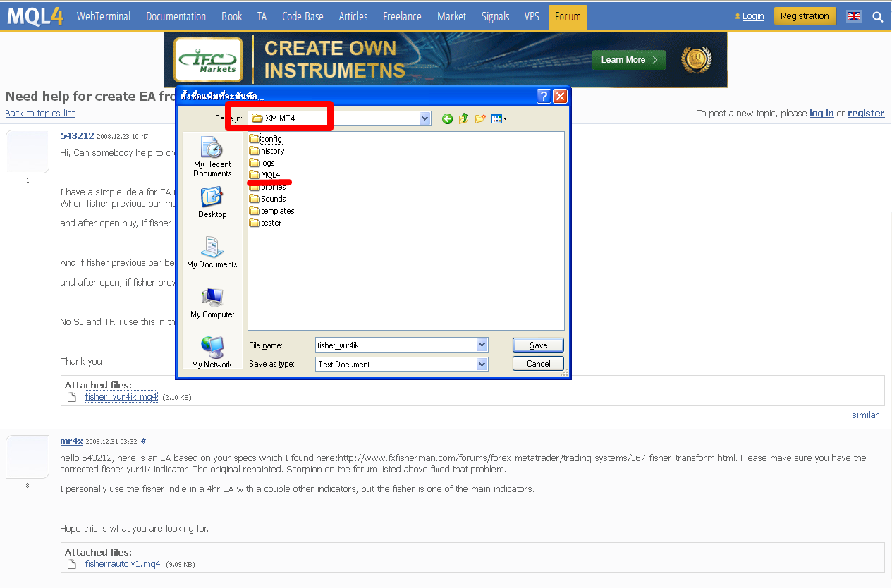Click the Cancel button
Screen dimensions: 892x588
[538, 364]
